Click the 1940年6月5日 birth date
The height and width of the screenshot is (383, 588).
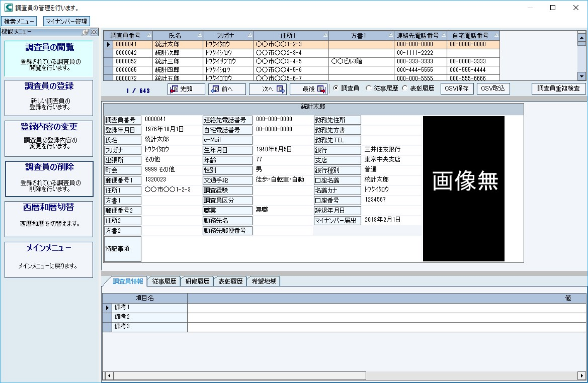[x=274, y=149]
